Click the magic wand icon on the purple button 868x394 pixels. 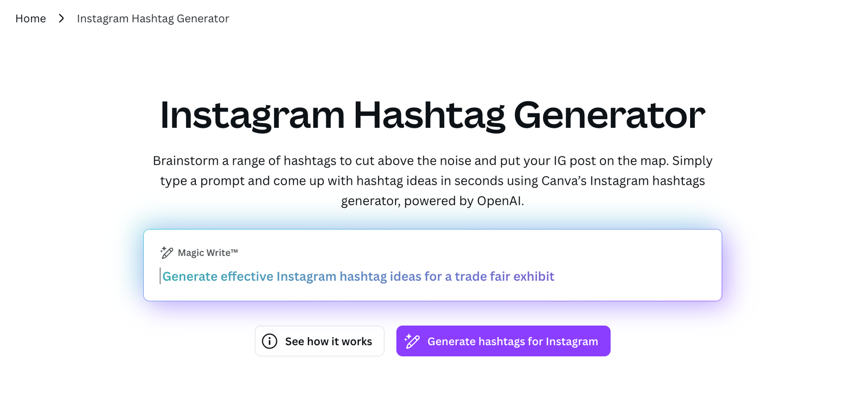click(x=413, y=341)
